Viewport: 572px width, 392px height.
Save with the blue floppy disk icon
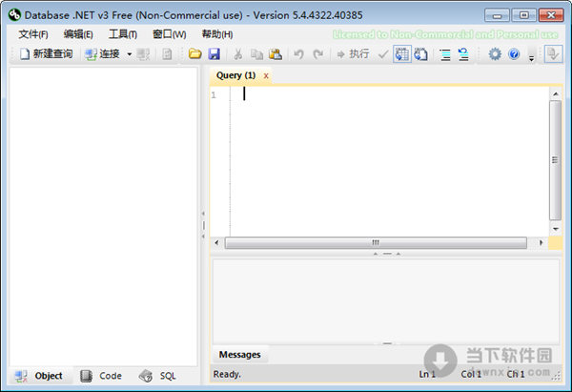(x=214, y=54)
